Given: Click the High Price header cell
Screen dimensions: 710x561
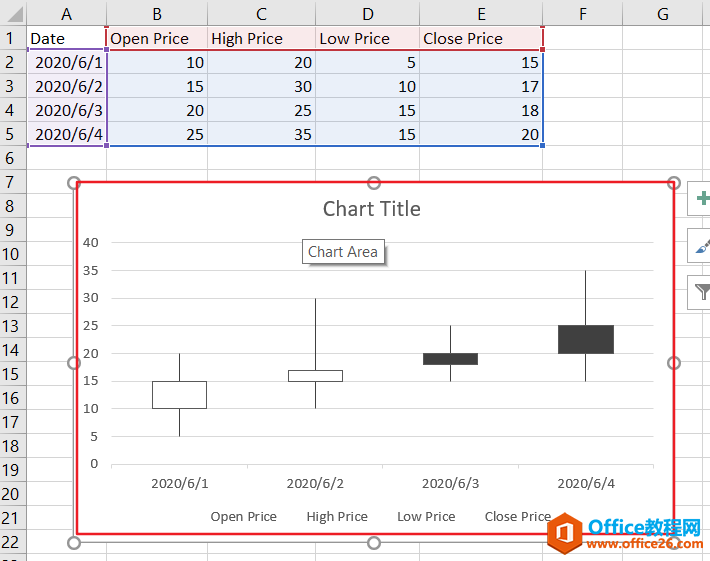Looking at the screenshot, I should pyautogui.click(x=261, y=38).
